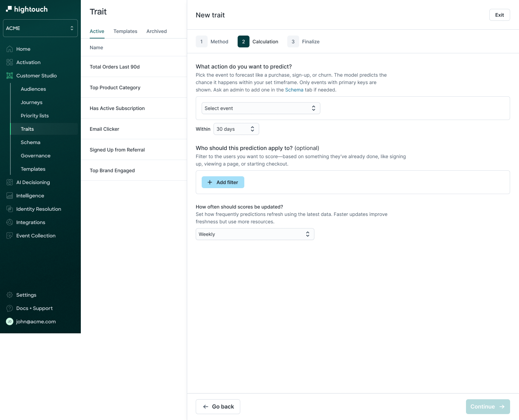
Task: Follow the Schema link in description
Action: [294, 90]
